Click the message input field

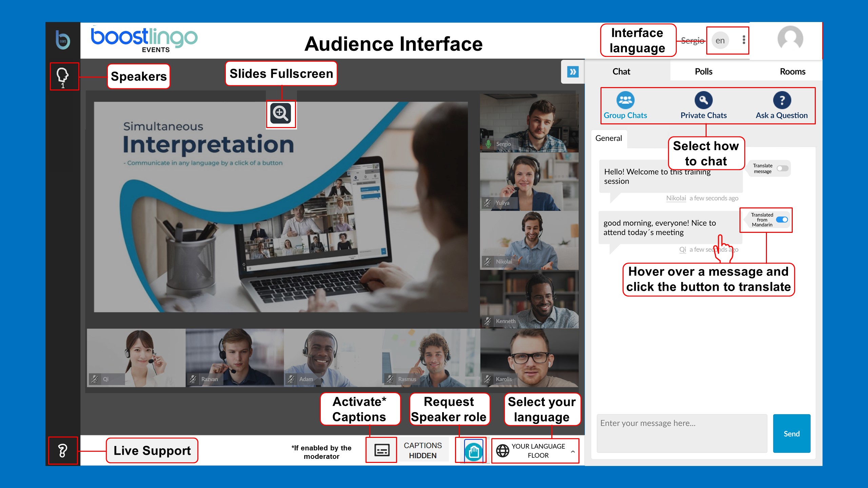click(x=682, y=433)
